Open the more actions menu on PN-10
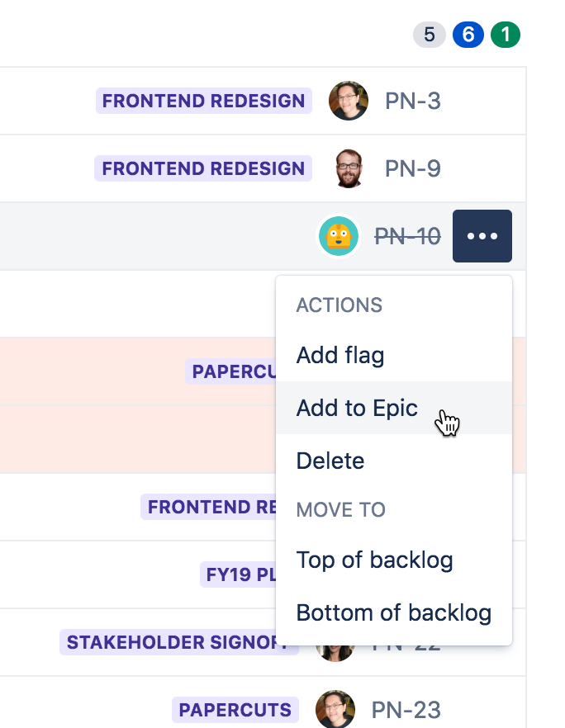 click(x=482, y=236)
